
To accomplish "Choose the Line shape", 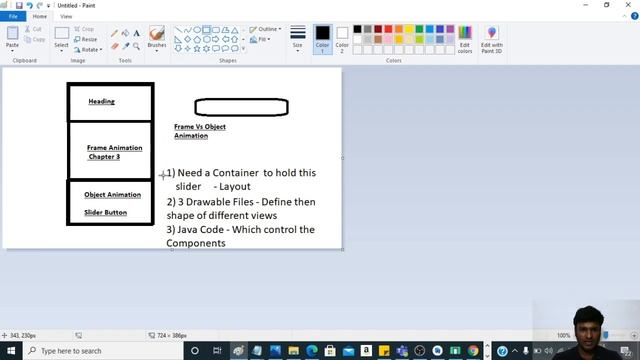I will (178, 30).
